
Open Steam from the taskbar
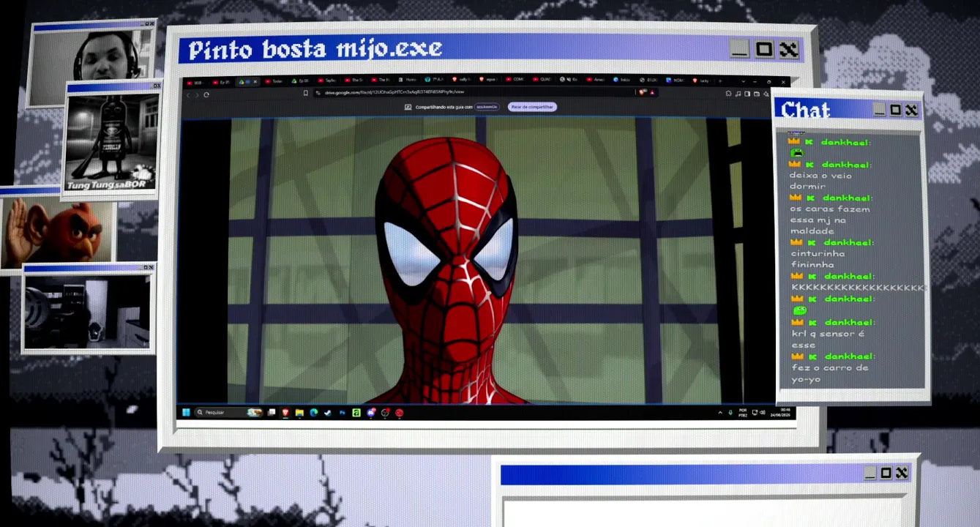pyautogui.click(x=327, y=413)
